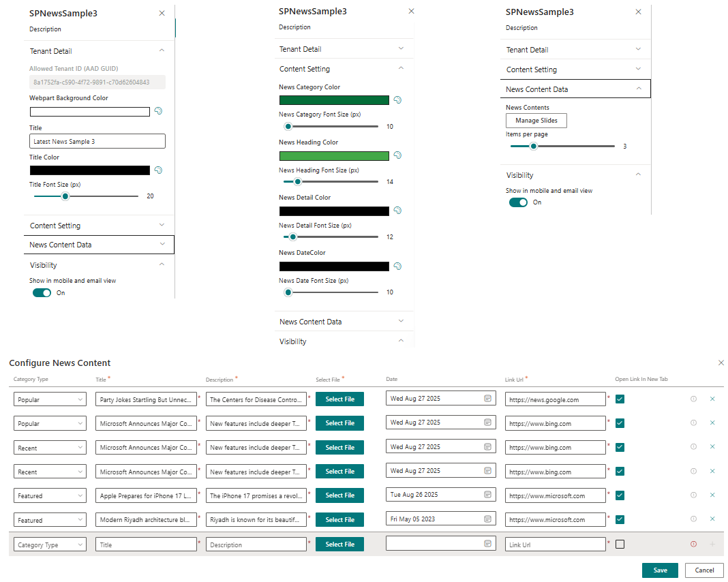This screenshot has height=582, width=728.
Task: Click the add row plus icon
Action: pos(712,544)
